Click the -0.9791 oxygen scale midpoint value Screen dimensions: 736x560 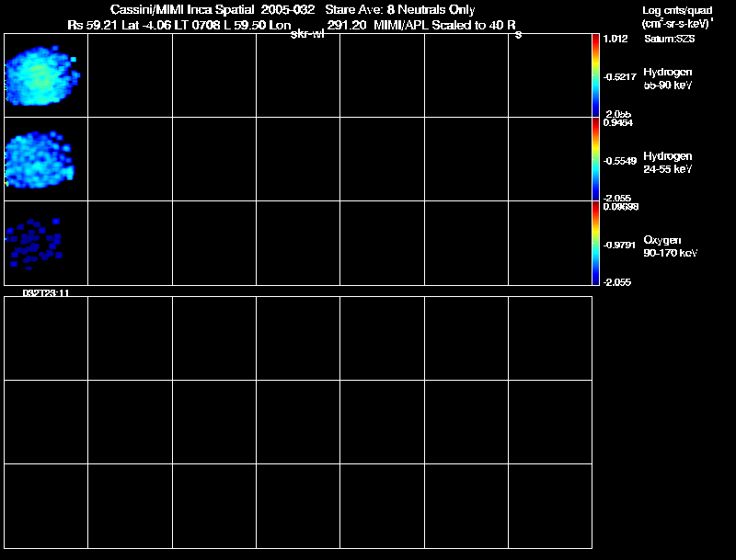tap(619, 245)
